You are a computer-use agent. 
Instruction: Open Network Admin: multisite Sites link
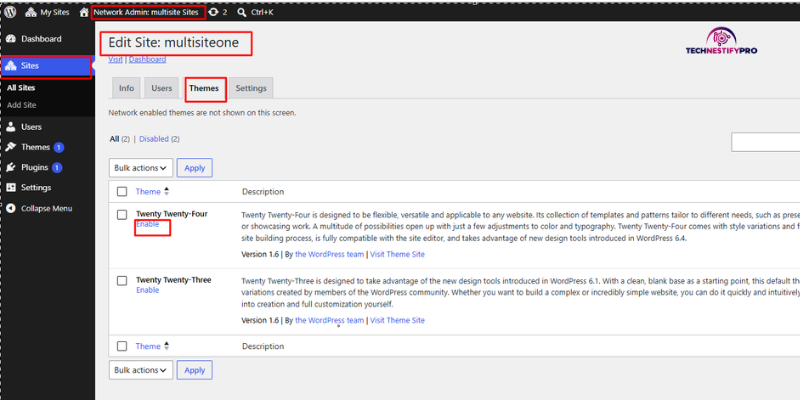click(146, 12)
